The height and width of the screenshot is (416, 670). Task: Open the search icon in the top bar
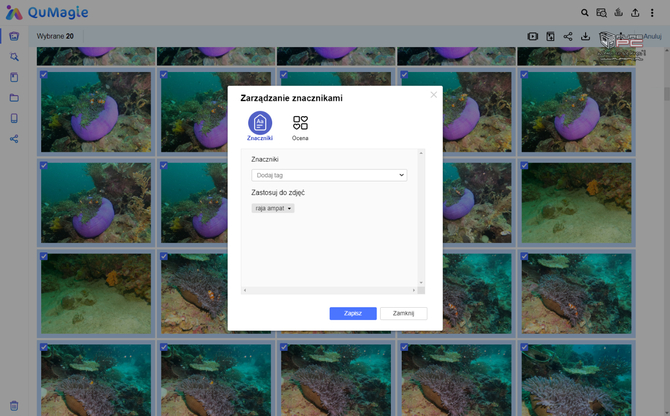coord(585,13)
